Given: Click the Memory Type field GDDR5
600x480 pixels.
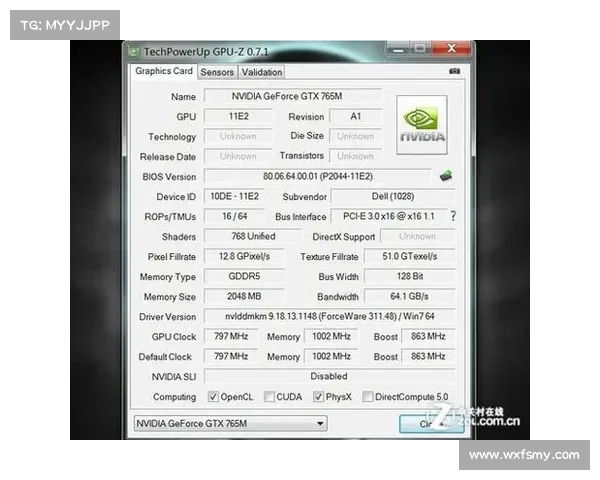Looking at the screenshot, I should click(244, 276).
